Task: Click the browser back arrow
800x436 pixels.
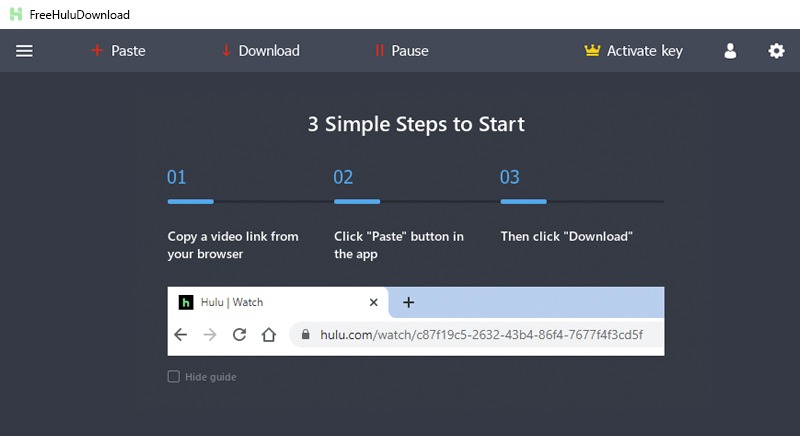Action: point(181,335)
